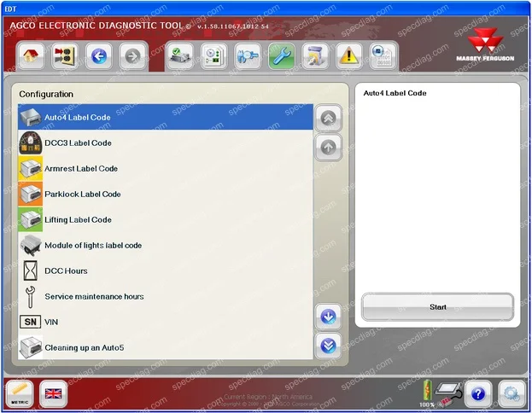
Task: Move up one item with the single up arrow
Action: [x=328, y=147]
